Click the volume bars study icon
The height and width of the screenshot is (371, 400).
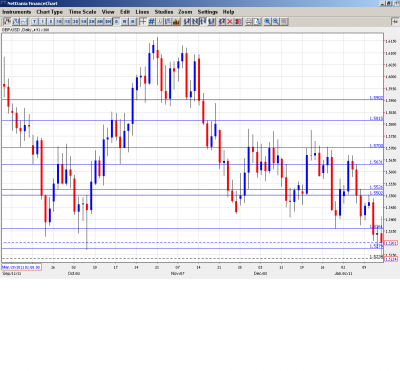tap(176, 22)
